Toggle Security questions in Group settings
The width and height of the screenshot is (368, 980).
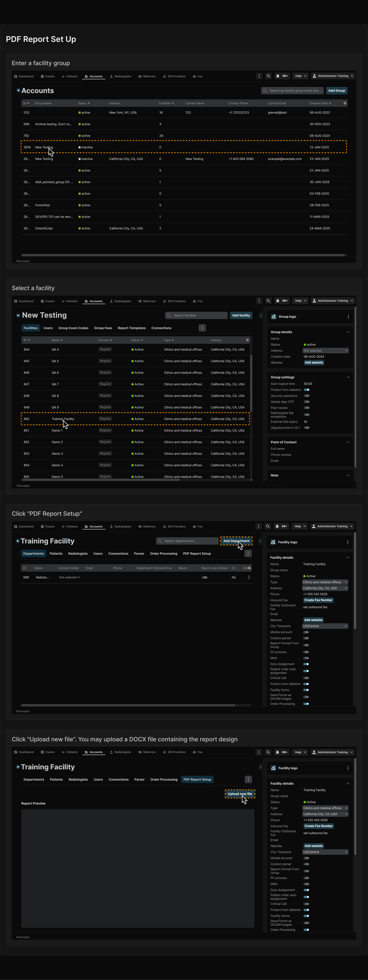(306, 396)
